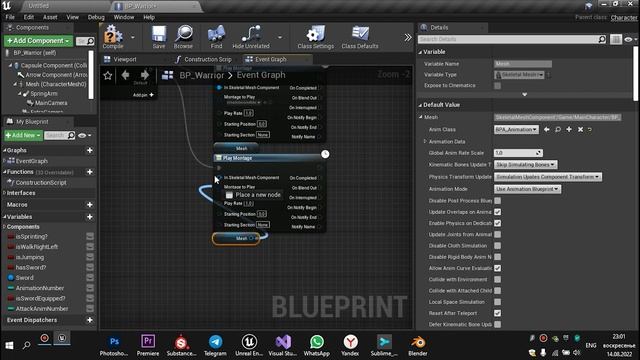This screenshot has width=640, height=360.
Task: Enable Collide with Environment checkbox
Action: (x=498, y=280)
